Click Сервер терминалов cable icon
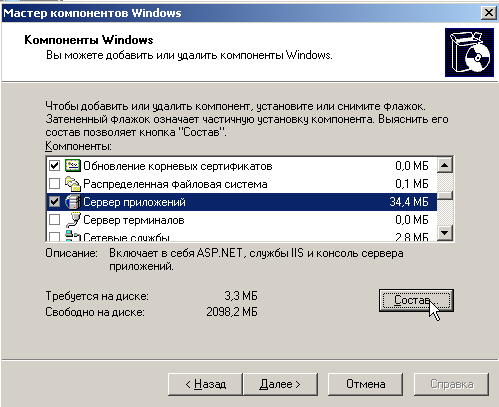 pos(73,220)
